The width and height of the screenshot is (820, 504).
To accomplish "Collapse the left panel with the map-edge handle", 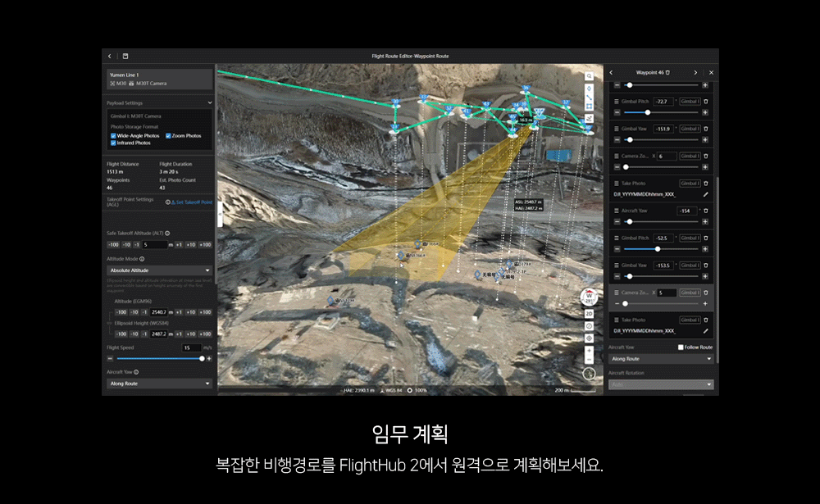I will 220,215.
